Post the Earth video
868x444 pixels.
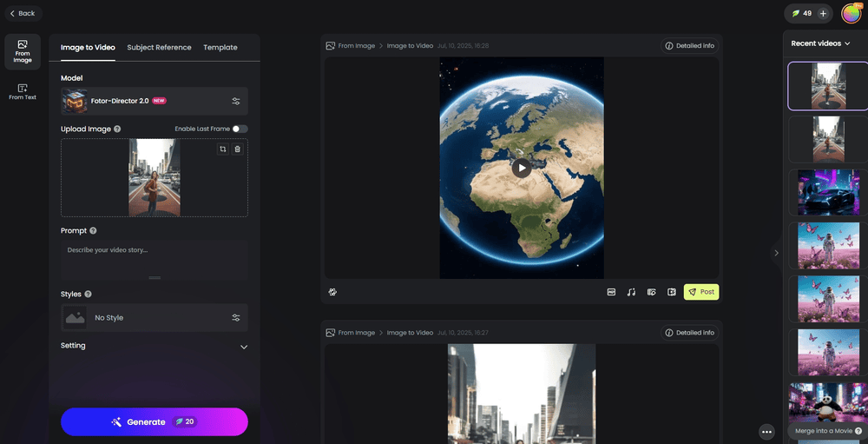click(x=701, y=292)
